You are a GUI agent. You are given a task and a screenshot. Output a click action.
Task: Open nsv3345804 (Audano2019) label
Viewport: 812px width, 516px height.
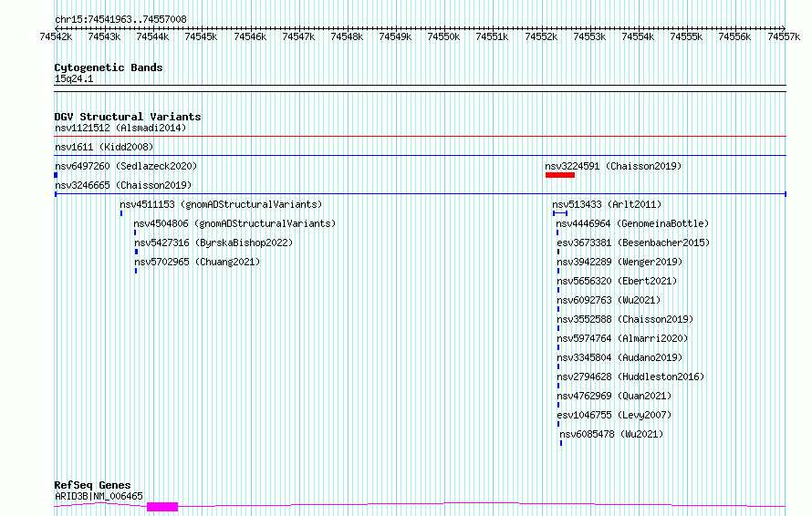(619, 357)
